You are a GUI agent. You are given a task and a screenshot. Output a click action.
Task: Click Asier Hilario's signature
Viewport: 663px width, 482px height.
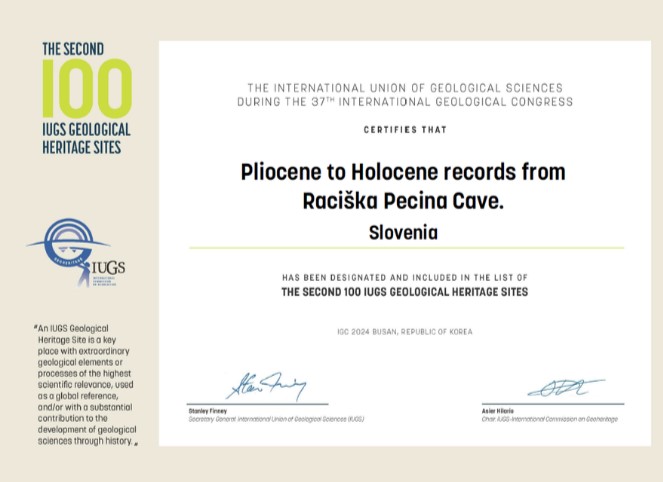point(566,388)
